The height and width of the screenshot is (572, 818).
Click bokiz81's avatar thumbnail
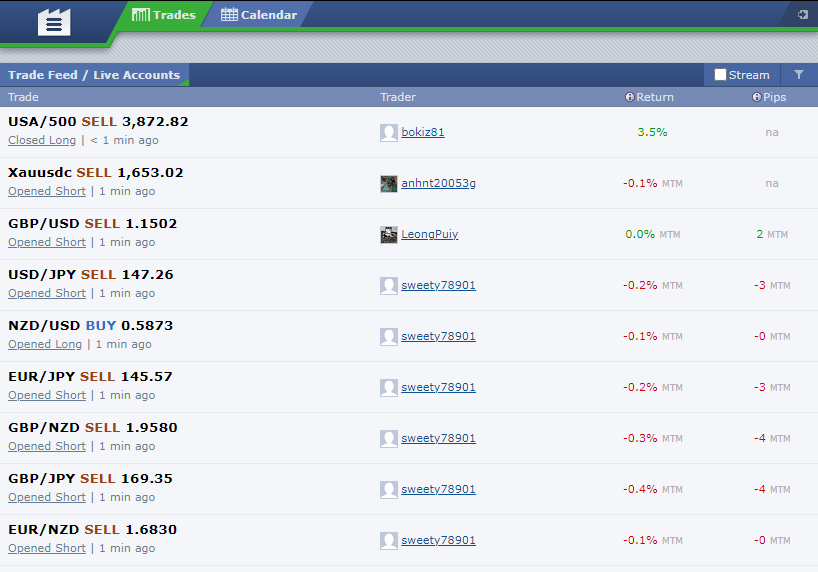click(389, 133)
